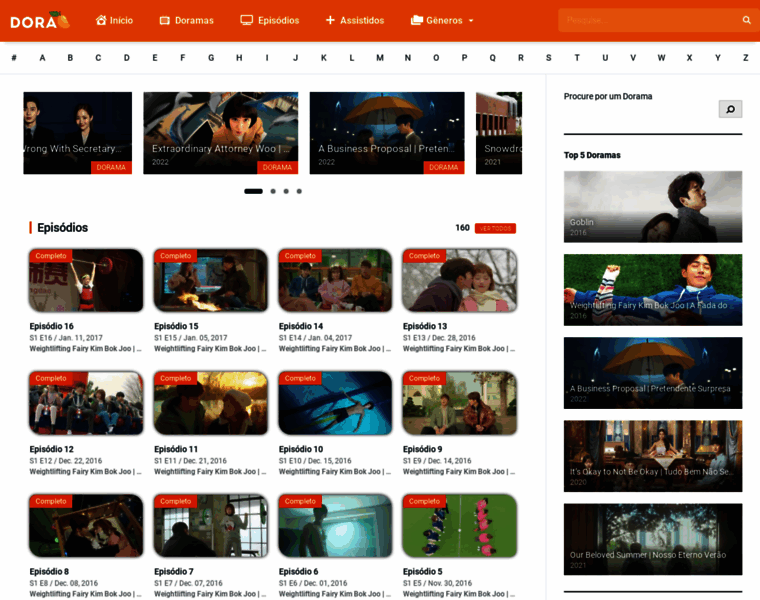Open It's Okay to Not Be Okay card

pyautogui.click(x=652, y=456)
